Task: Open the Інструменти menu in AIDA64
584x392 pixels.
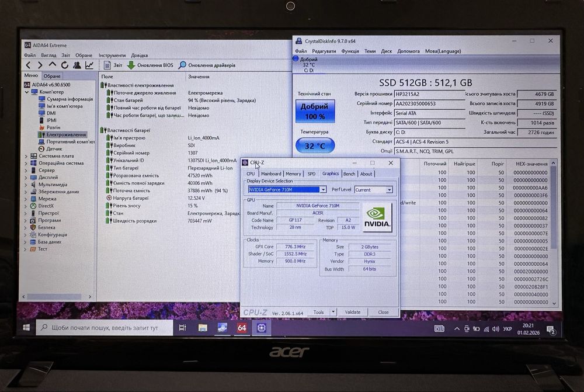Action: 112,55
